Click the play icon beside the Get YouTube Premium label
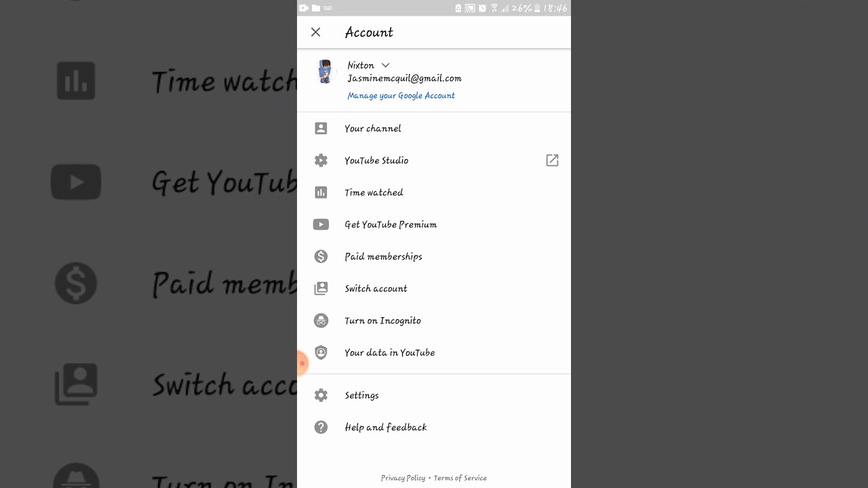 click(321, 224)
